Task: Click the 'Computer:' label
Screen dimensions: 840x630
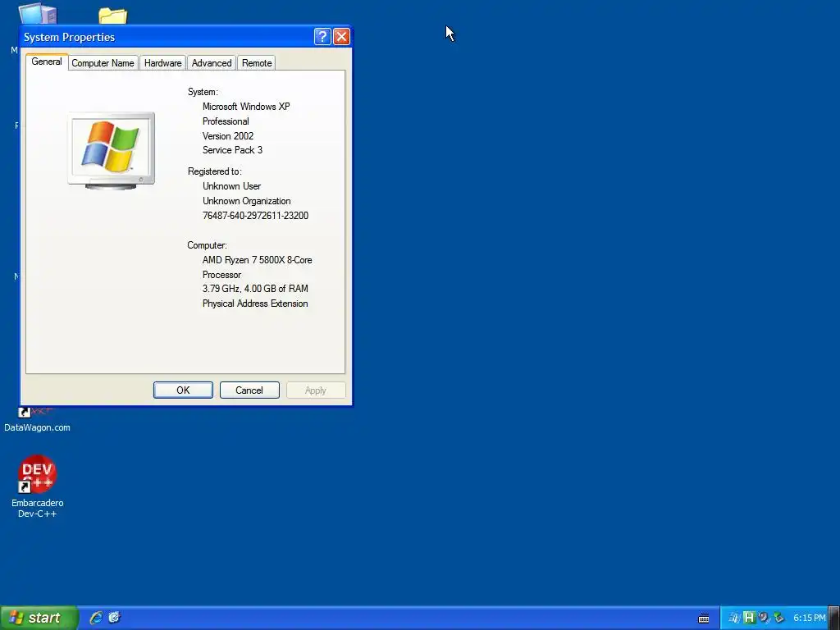Action: point(207,245)
